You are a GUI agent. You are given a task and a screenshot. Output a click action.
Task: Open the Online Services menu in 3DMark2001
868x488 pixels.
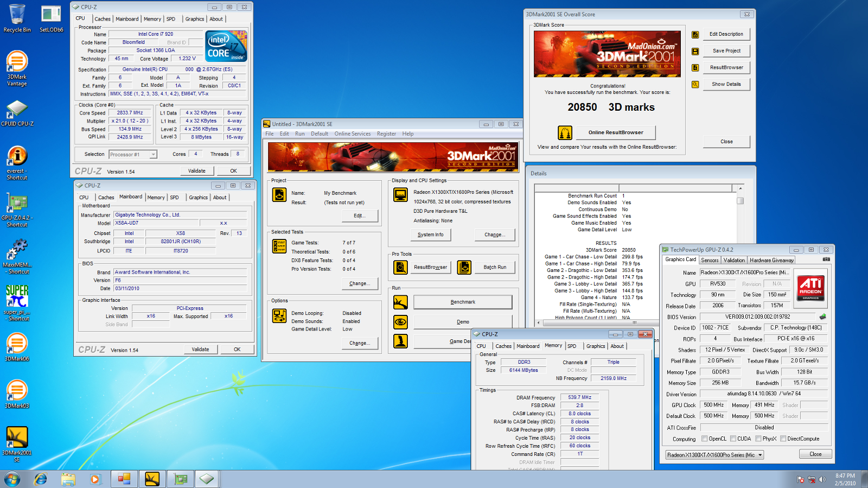pyautogui.click(x=353, y=134)
